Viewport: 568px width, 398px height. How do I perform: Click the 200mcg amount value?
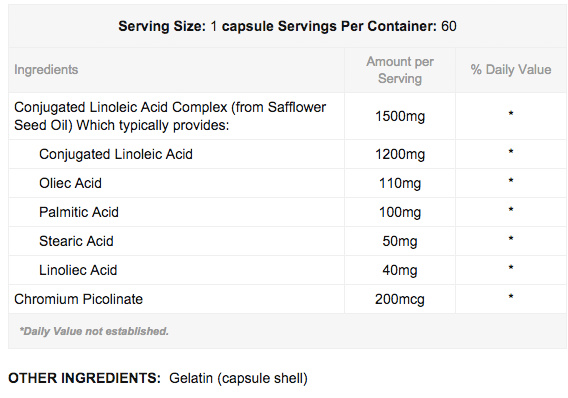pyautogui.click(x=400, y=299)
